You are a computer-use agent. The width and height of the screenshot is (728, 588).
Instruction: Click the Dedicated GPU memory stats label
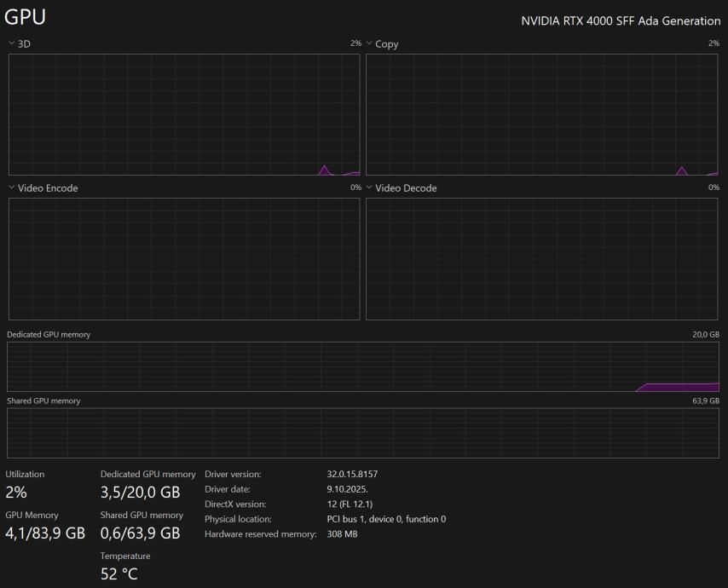(x=148, y=475)
